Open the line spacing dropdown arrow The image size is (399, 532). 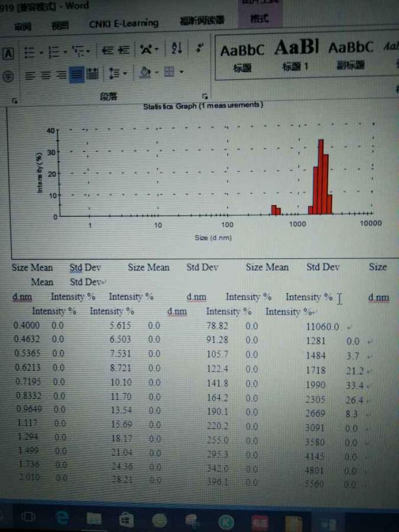(x=125, y=73)
